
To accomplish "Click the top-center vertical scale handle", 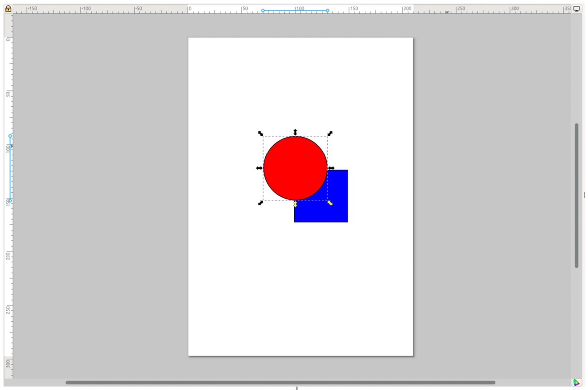I will (x=295, y=132).
